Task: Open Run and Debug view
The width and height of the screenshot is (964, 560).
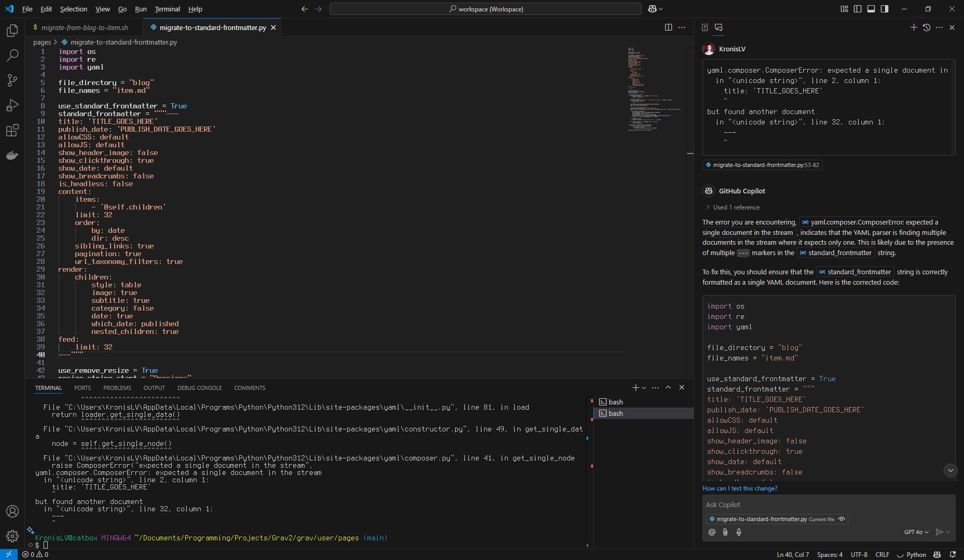Action: point(12,105)
